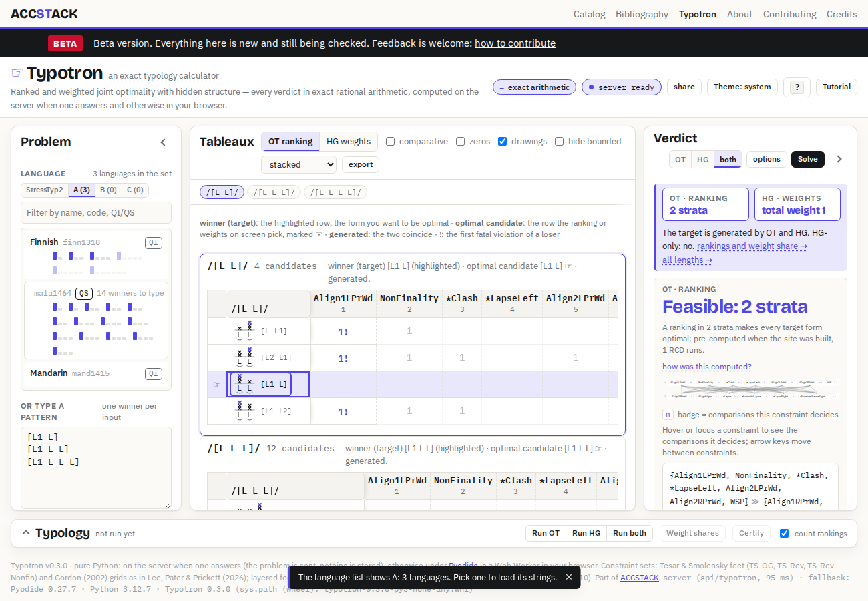868x601 pixels.
Task: Click the QS badge next to mala1464
Action: pos(84,293)
